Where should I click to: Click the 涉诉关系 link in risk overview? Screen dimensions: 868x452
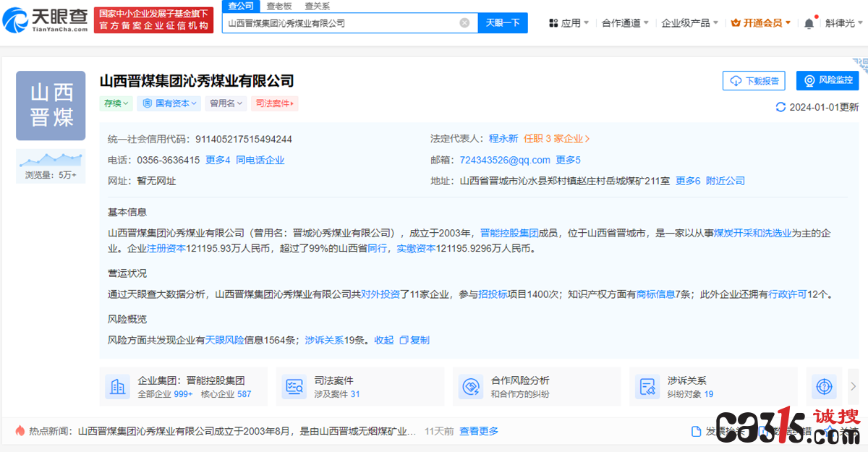[324, 340]
